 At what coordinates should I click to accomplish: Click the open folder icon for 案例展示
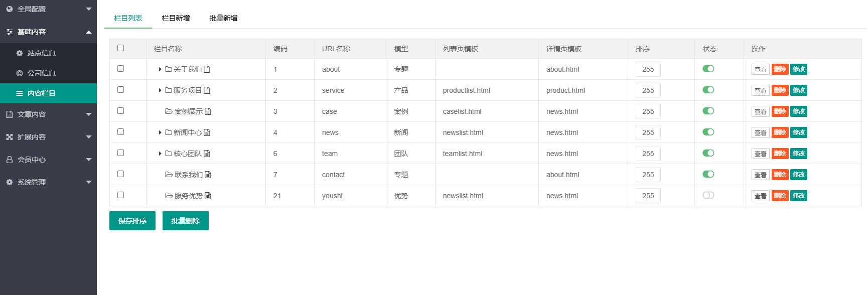pyautogui.click(x=169, y=111)
